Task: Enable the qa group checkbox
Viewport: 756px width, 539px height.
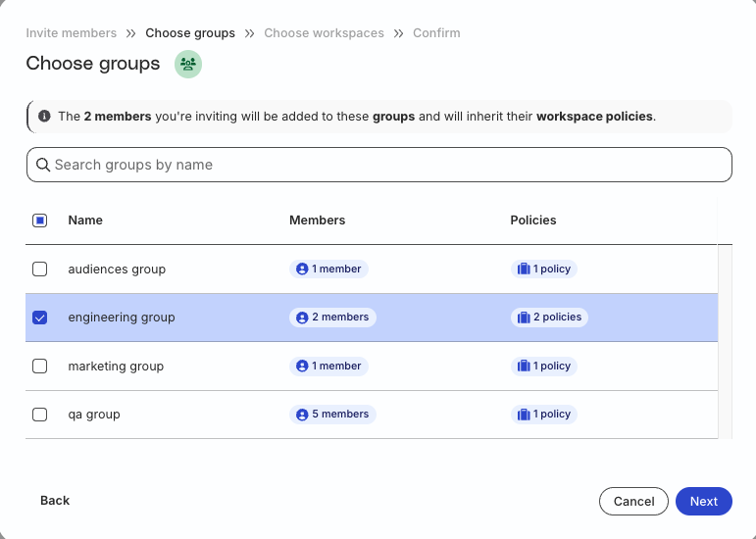Action: point(39,415)
